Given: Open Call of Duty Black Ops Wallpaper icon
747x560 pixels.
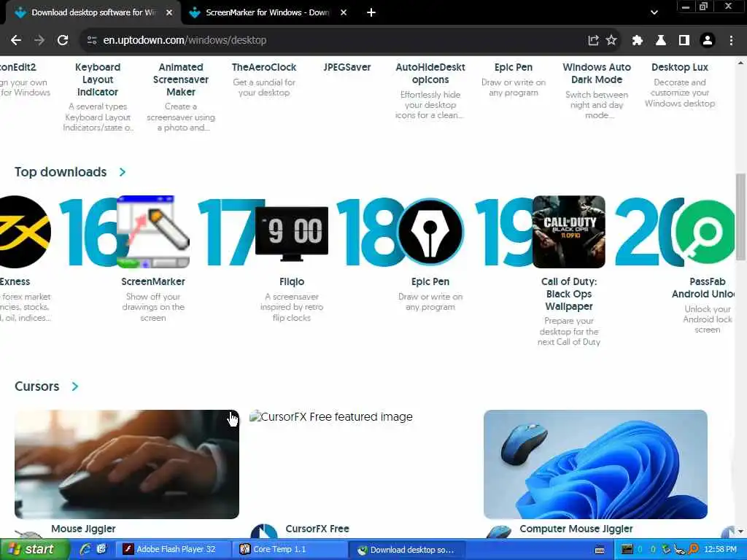Looking at the screenshot, I should coord(569,232).
